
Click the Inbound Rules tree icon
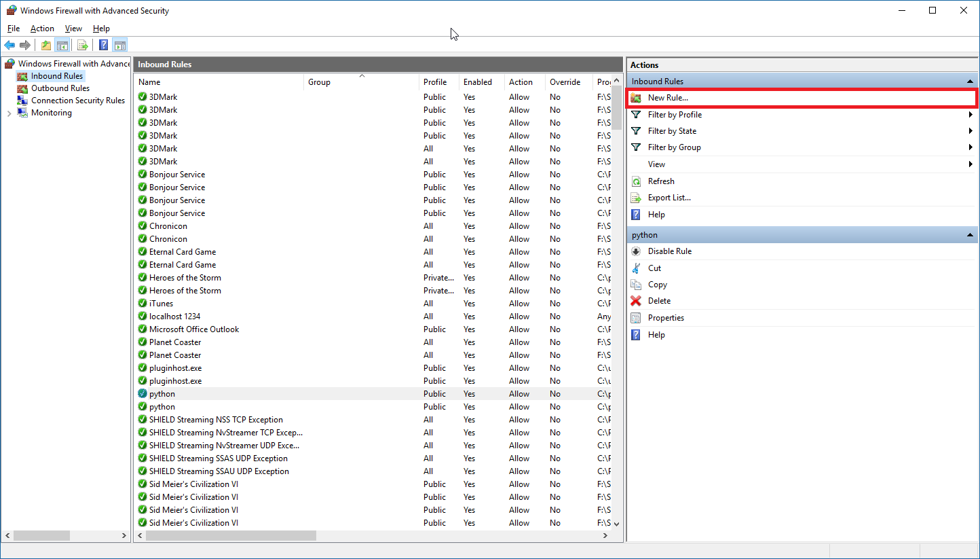tap(22, 76)
